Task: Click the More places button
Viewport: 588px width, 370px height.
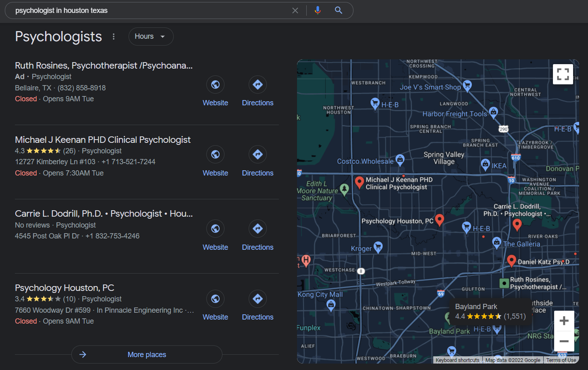Action: 147,354
